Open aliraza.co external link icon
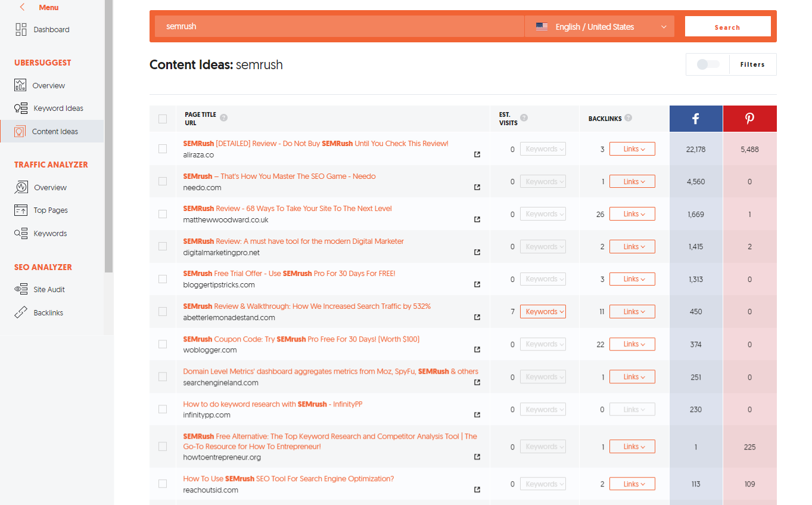The image size is (812, 505). [477, 154]
